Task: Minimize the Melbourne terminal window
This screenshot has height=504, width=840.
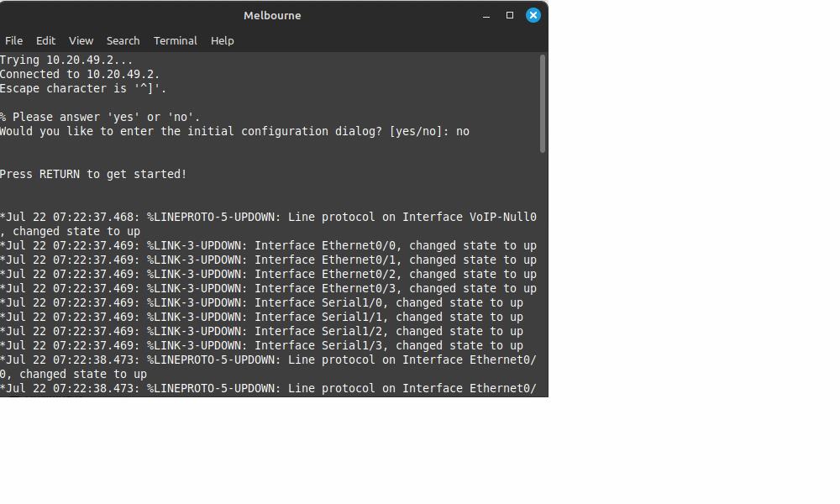Action: 486,15
